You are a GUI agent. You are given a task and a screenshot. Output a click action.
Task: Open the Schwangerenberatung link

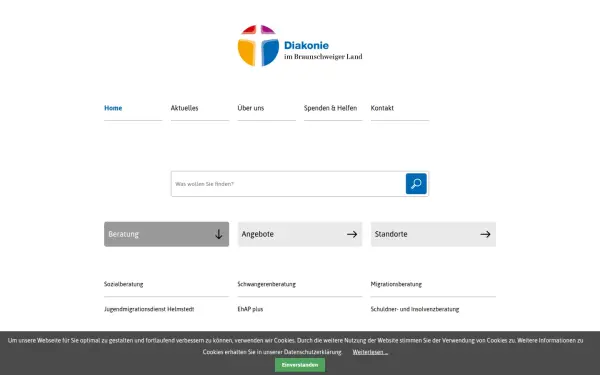pos(266,284)
